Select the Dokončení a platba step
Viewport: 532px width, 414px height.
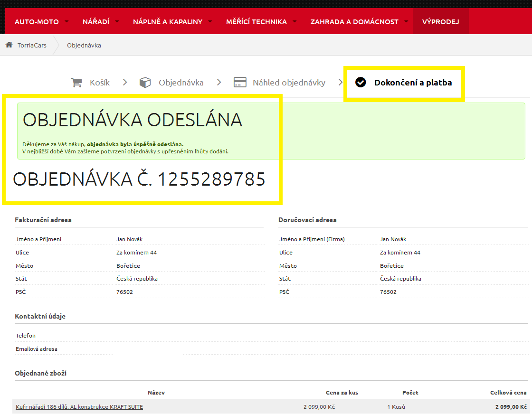[413, 83]
